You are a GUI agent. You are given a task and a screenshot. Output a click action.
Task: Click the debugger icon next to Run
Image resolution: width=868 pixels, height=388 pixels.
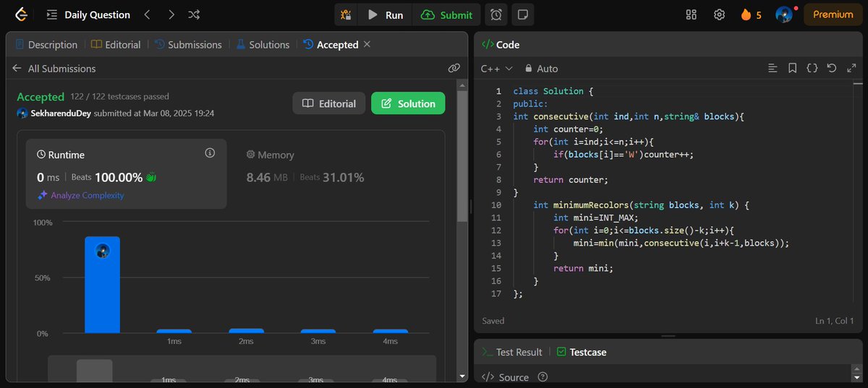tap(346, 14)
